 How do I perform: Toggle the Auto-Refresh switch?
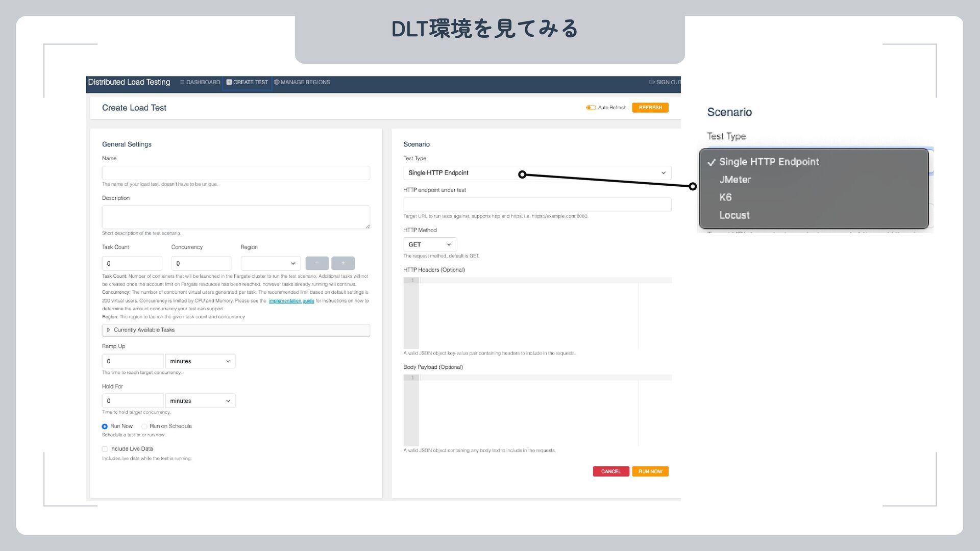point(591,108)
